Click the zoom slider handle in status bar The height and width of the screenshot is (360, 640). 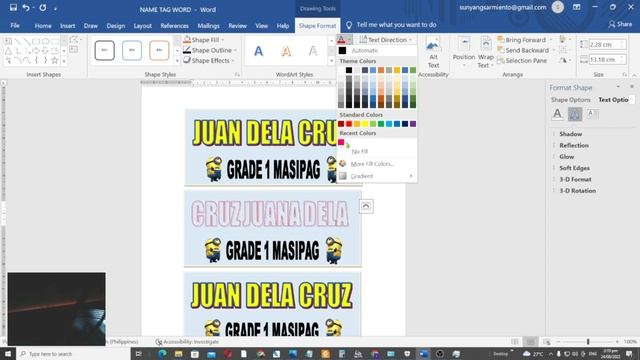(588, 342)
